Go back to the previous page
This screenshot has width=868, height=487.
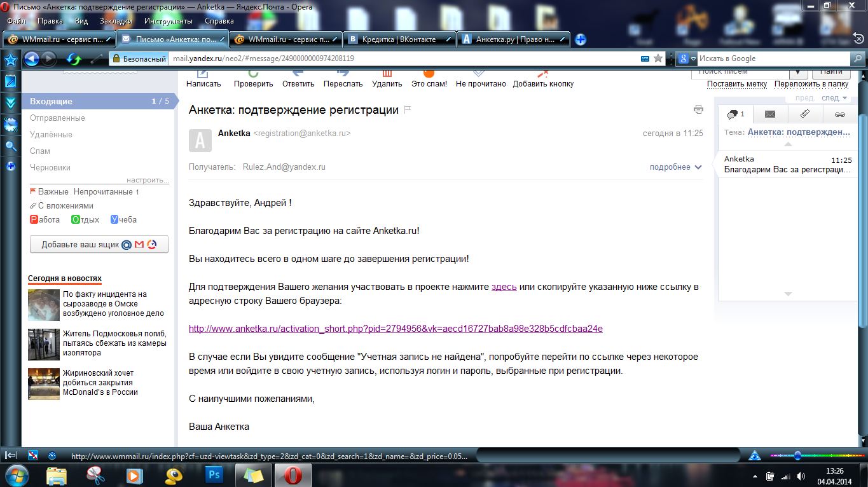click(x=31, y=59)
